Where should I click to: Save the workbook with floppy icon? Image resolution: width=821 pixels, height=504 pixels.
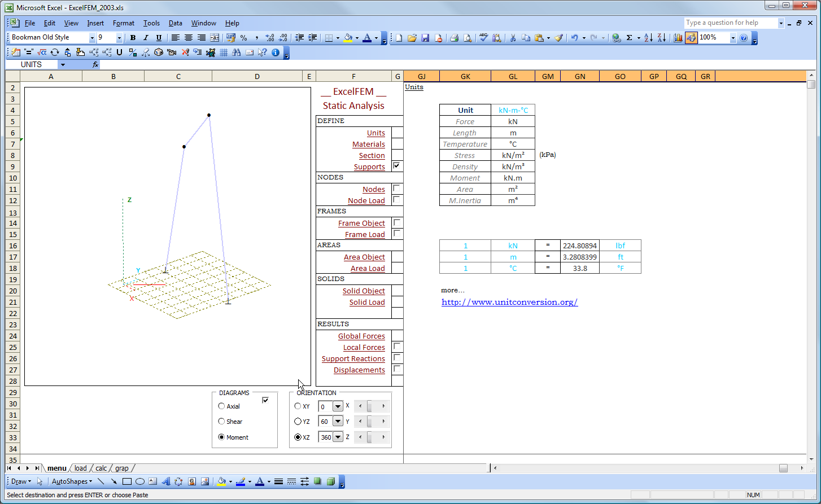[x=425, y=38]
